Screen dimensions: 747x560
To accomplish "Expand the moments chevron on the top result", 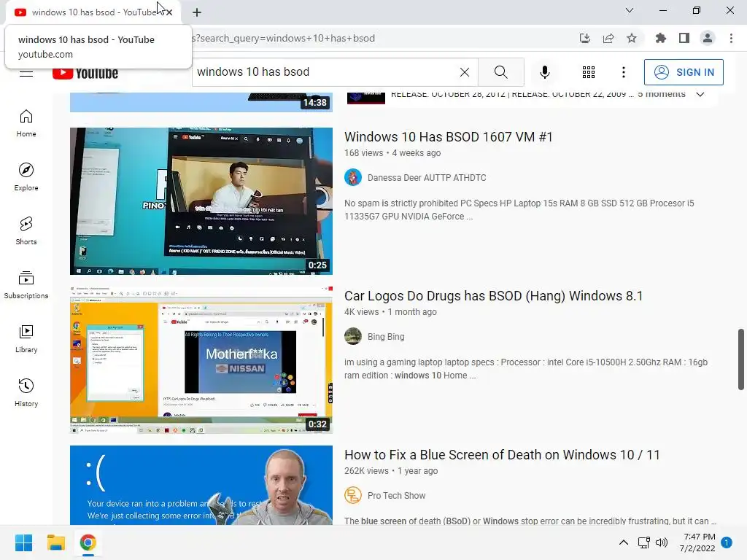I will point(700,94).
